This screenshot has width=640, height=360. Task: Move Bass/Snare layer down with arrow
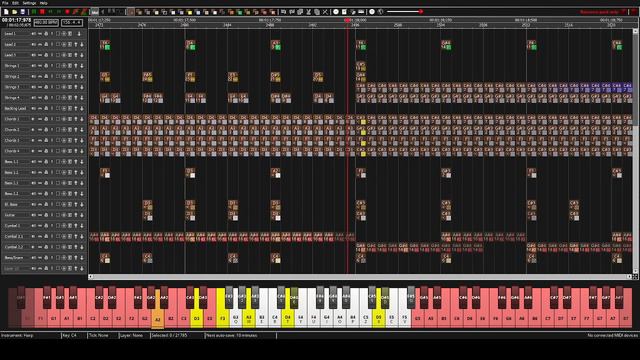pyautogui.click(x=82, y=258)
